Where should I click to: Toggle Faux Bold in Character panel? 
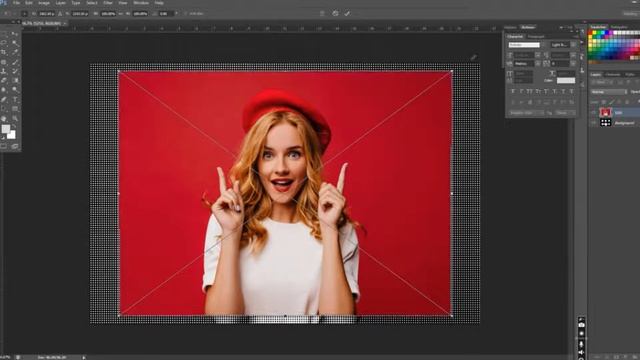pos(513,91)
